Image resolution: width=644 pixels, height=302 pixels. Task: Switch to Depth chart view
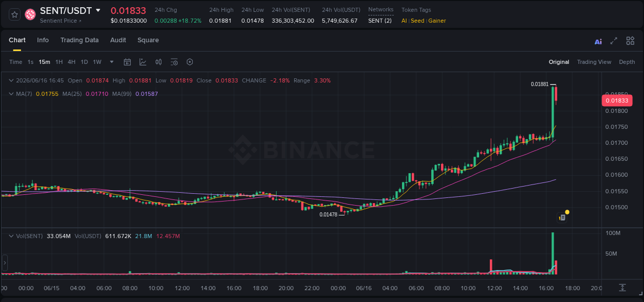pyautogui.click(x=627, y=62)
